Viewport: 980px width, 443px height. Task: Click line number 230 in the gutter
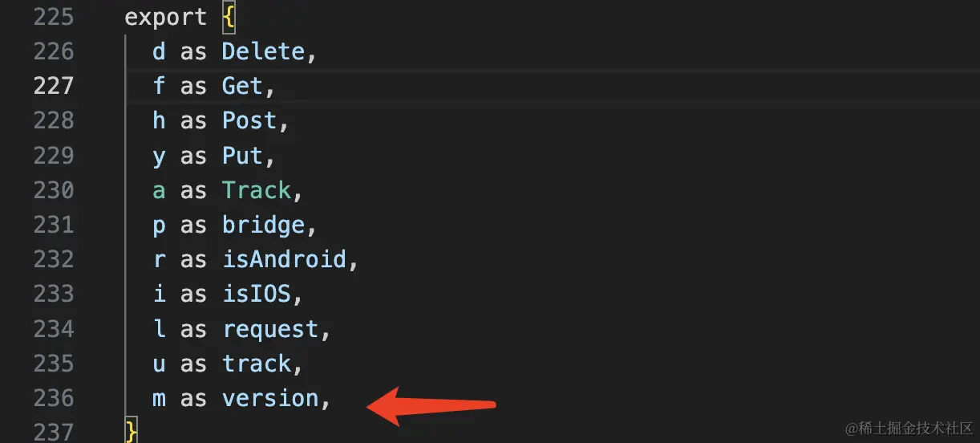point(54,190)
